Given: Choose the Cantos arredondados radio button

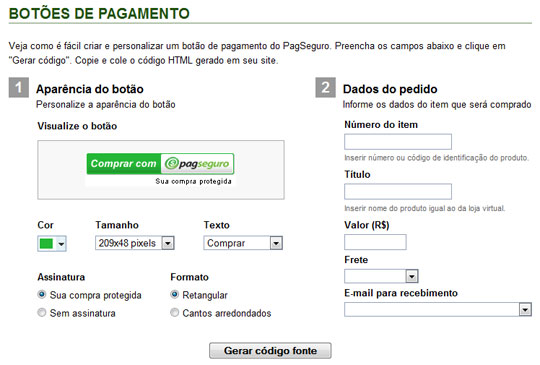Looking at the screenshot, I should pyautogui.click(x=175, y=313).
